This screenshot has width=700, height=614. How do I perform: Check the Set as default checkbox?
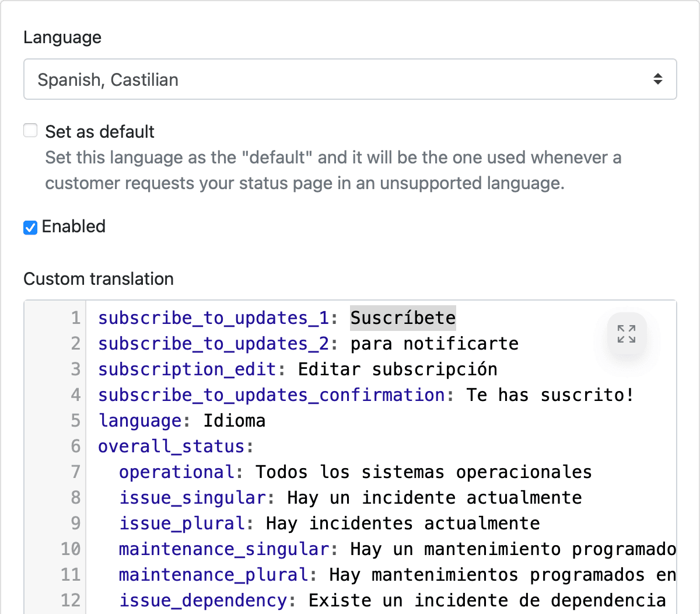(30, 130)
